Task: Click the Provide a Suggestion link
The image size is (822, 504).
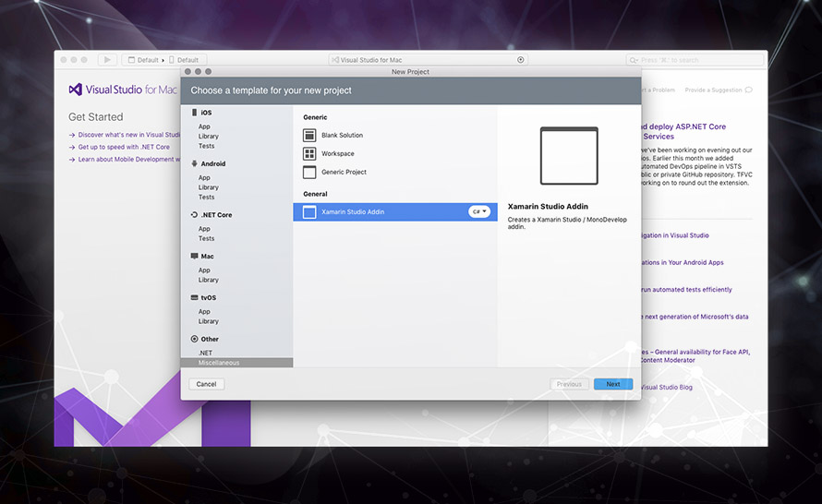Action: [713, 90]
